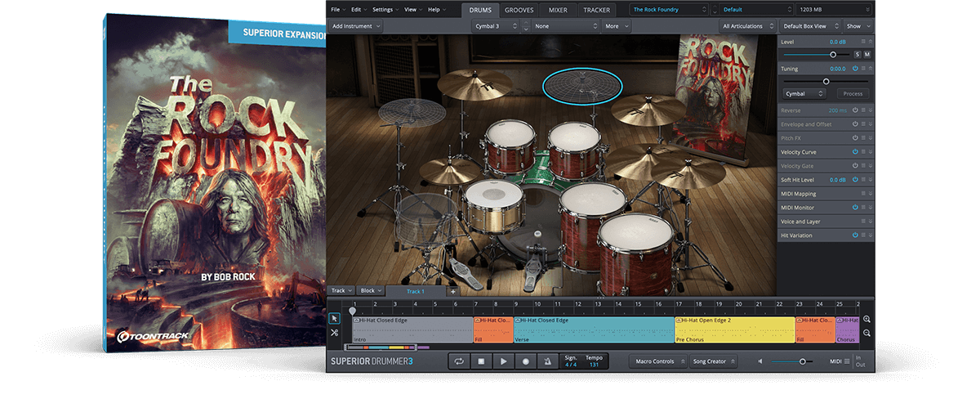Zoom in on the song timeline
Viewport: 980px width, 399px height.
[866, 319]
